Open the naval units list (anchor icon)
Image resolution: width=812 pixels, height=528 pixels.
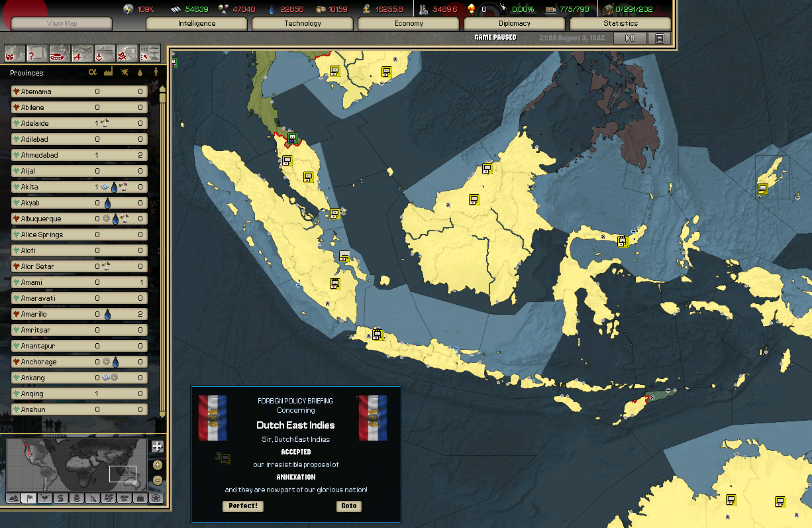pyautogui.click(x=105, y=53)
